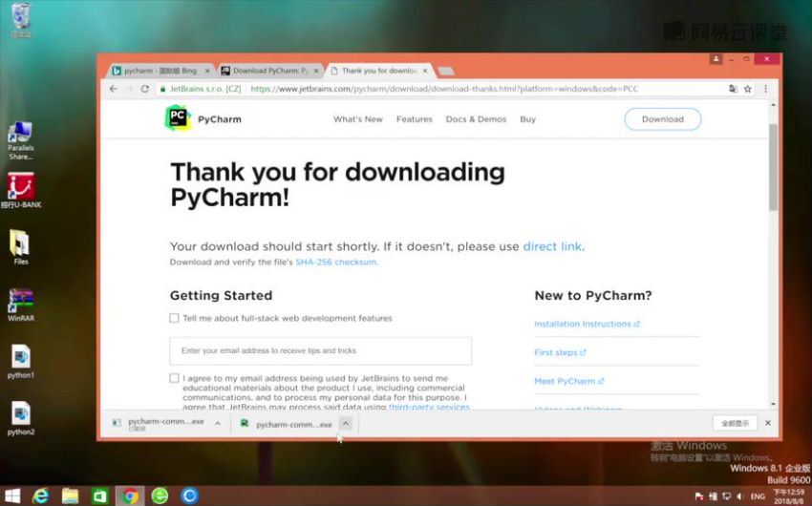
Task: Open Chrome user profile icon
Action: click(716, 59)
